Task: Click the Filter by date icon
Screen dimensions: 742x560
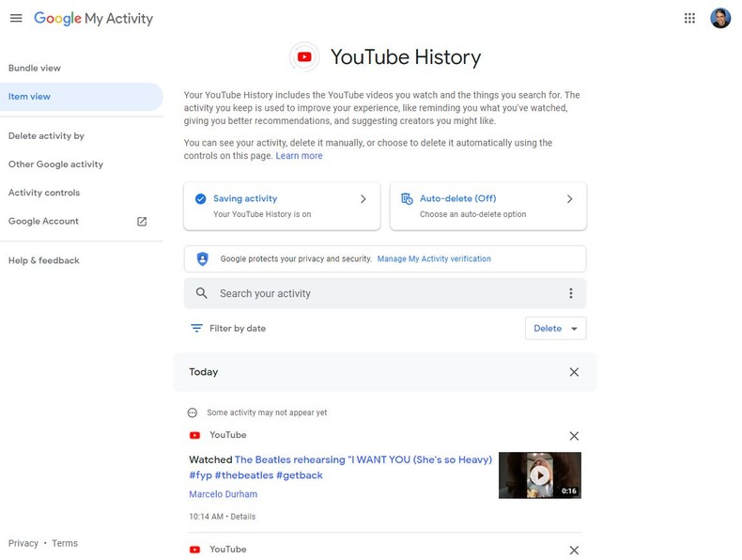Action: [196, 329]
